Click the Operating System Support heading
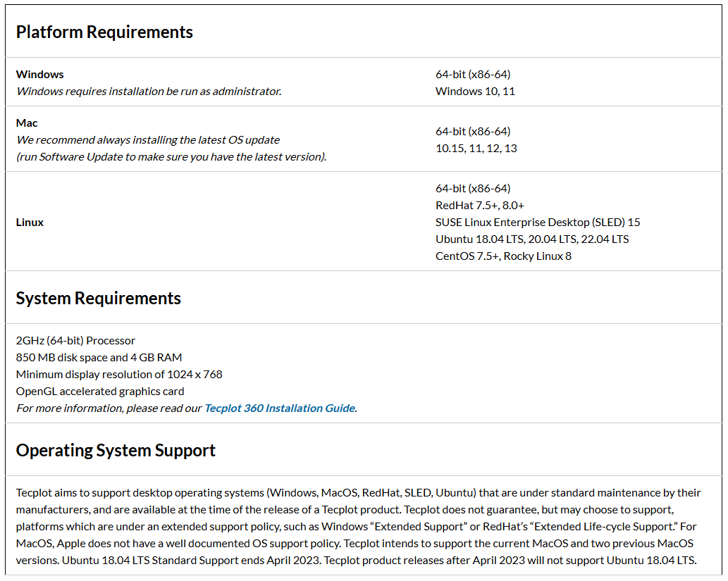 click(x=116, y=450)
